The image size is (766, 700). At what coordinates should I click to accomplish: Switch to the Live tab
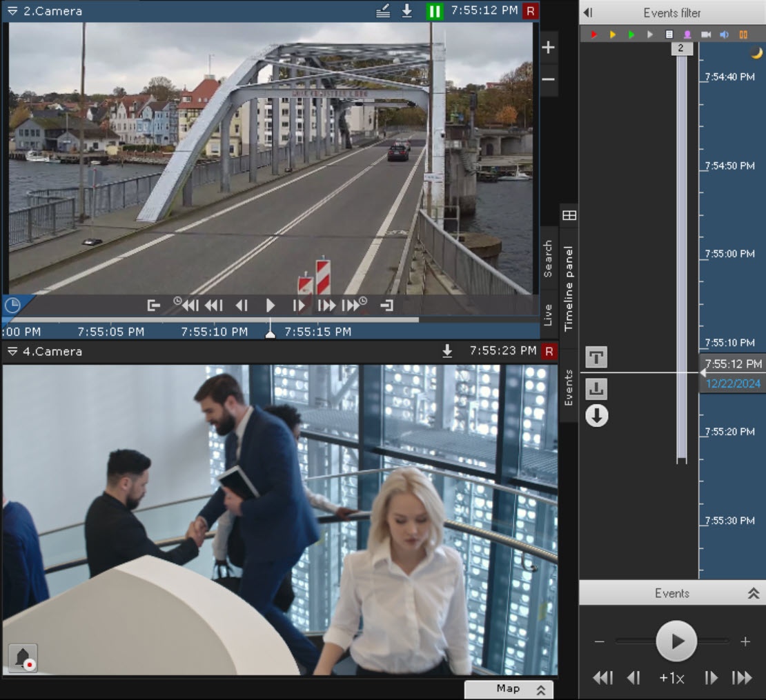pyautogui.click(x=548, y=314)
